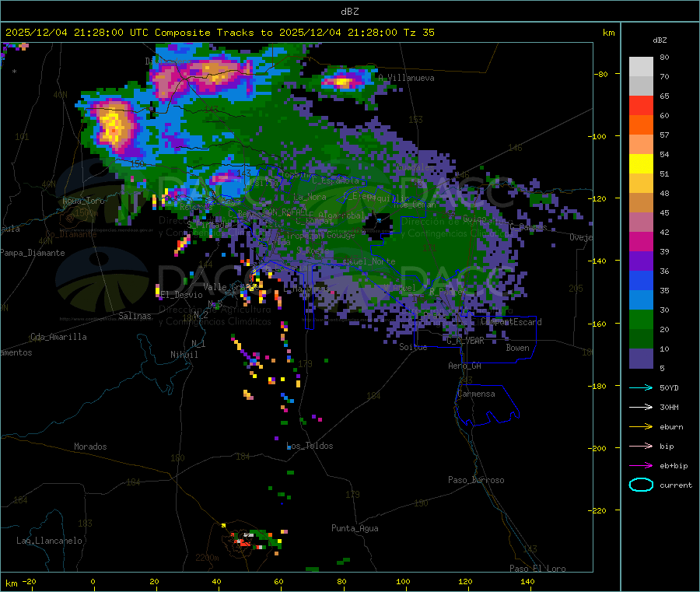Click the '-20' tick on the bottom axis
The height and width of the screenshot is (592, 700).
click(x=29, y=581)
